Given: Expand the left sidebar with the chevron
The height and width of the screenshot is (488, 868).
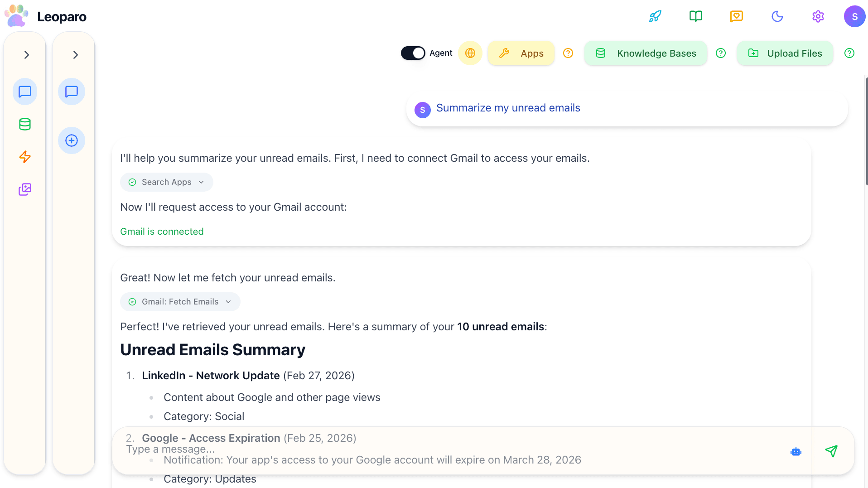Looking at the screenshot, I should click(x=26, y=54).
